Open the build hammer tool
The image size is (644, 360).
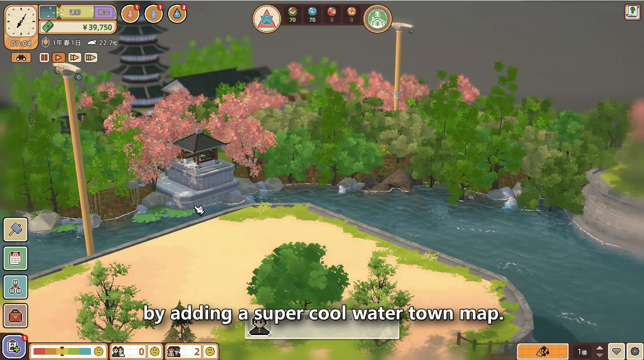[x=15, y=230]
